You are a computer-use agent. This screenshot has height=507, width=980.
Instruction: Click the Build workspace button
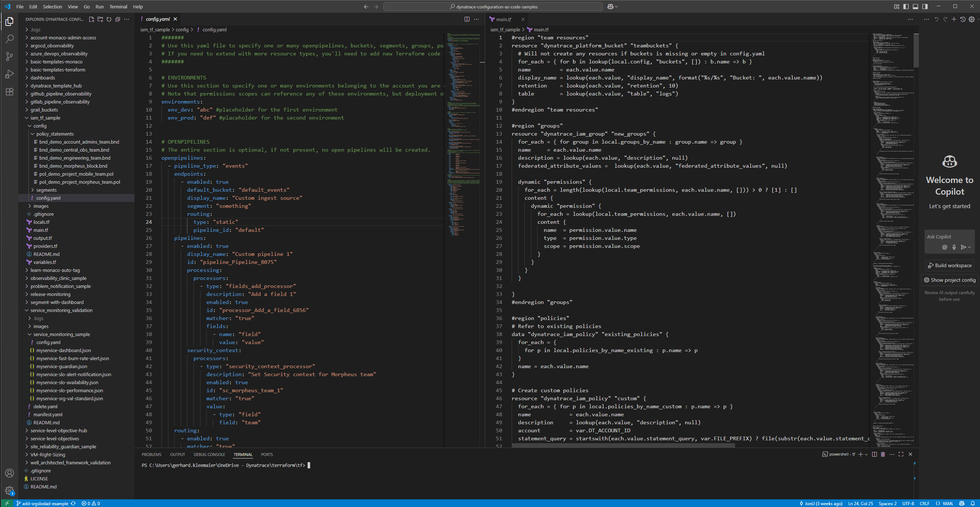(949, 265)
